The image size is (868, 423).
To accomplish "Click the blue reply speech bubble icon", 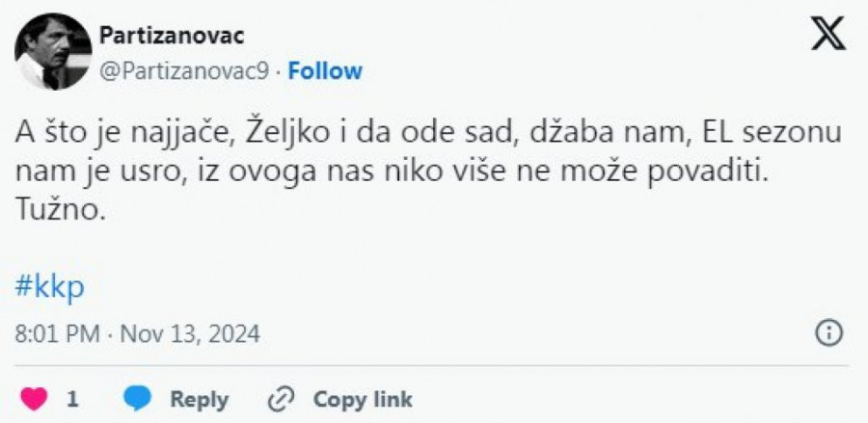I will coord(140,398).
